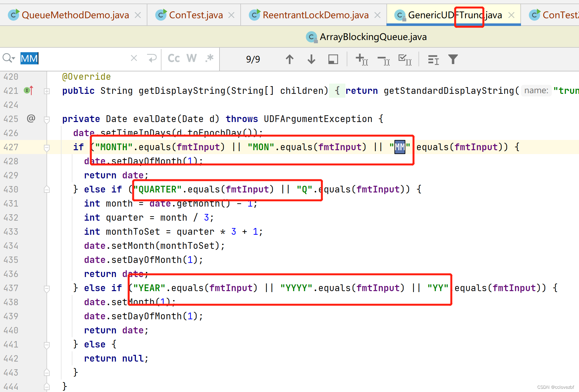The height and width of the screenshot is (392, 579).
Task: Select the next occurrence arrow
Action: (310, 59)
